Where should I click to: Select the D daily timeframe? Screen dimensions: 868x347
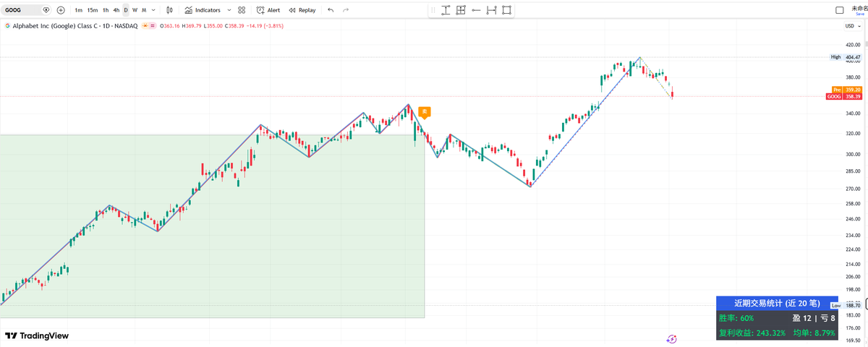pos(126,10)
